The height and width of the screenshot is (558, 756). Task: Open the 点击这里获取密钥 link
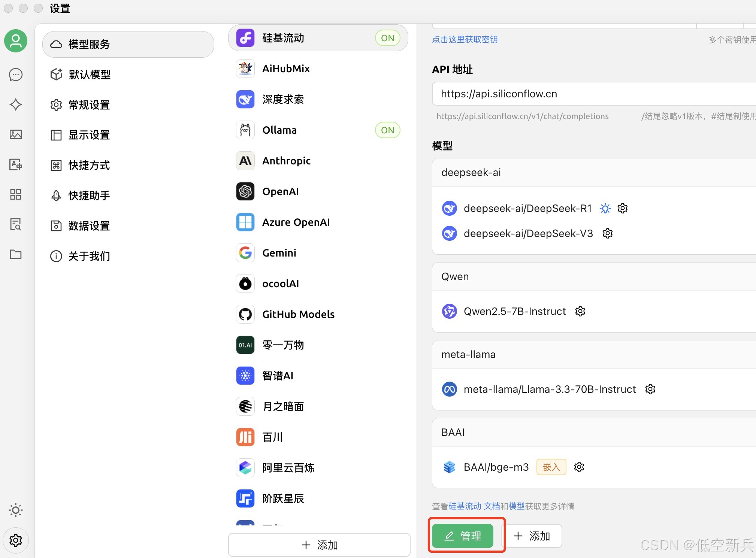[465, 39]
